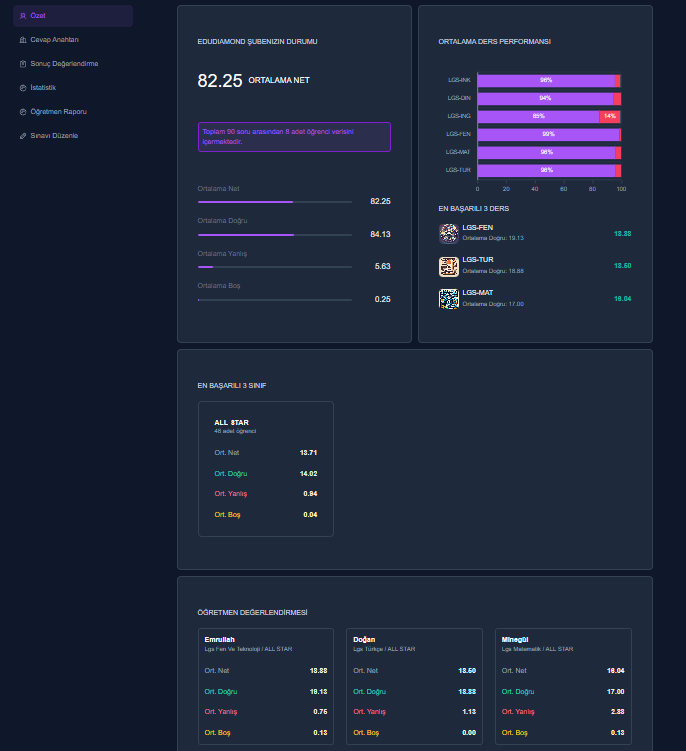Click the Özet sidebar icon
The width and height of the screenshot is (686, 751).
pos(23,16)
